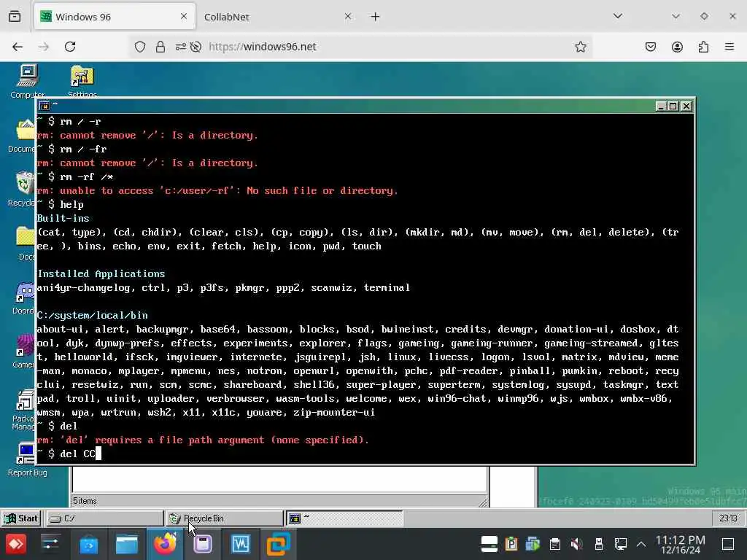Open the file manager in host taskbar
This screenshot has height=560, width=747.
coord(127,544)
